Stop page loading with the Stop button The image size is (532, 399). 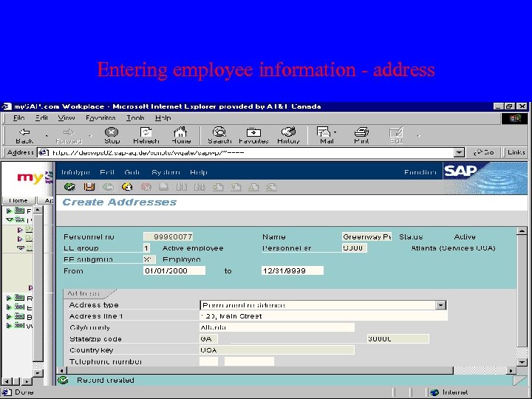tap(112, 136)
